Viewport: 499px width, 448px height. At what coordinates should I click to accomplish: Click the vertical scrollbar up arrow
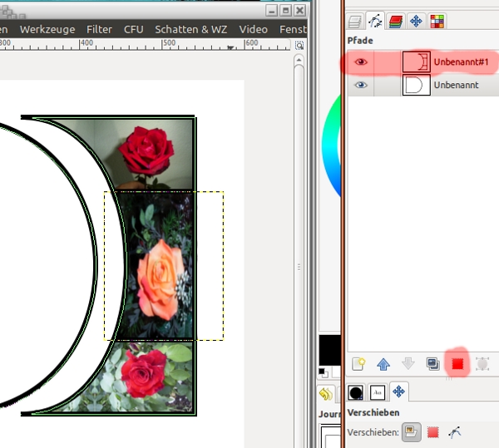click(x=299, y=60)
